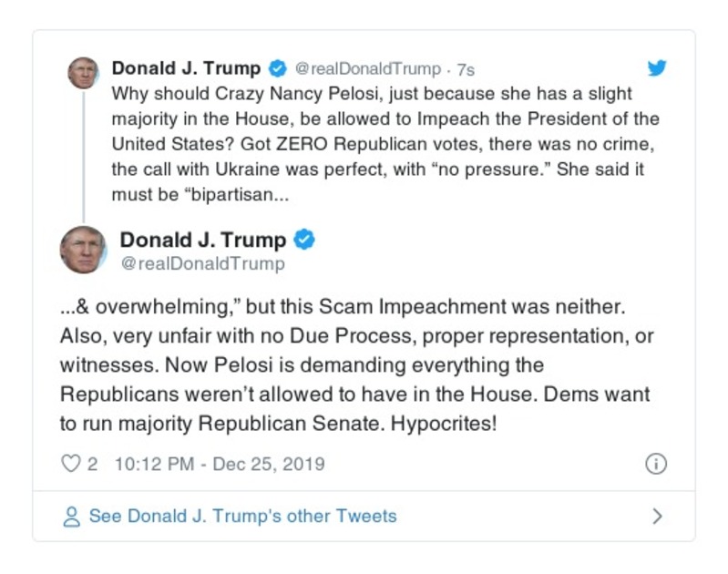Open the tweet starting "Why should Crazy Nancy"

(385, 145)
